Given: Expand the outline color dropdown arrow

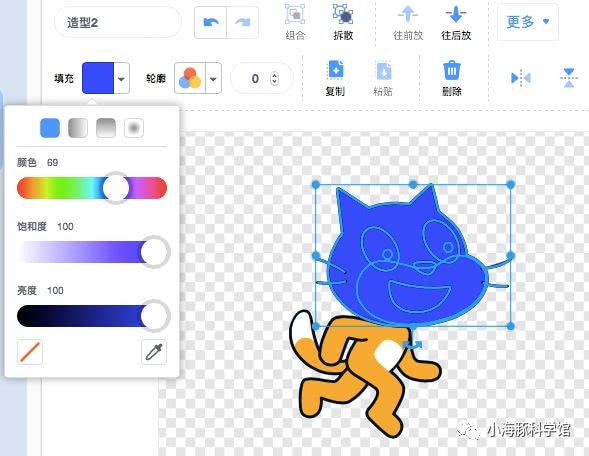Looking at the screenshot, I should tap(213, 79).
